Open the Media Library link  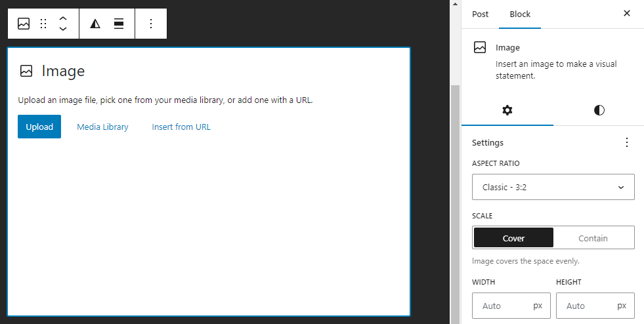tap(102, 127)
